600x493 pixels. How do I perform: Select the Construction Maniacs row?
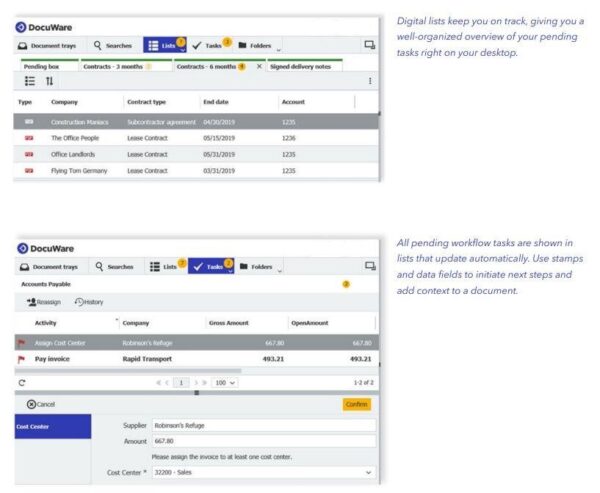196,122
